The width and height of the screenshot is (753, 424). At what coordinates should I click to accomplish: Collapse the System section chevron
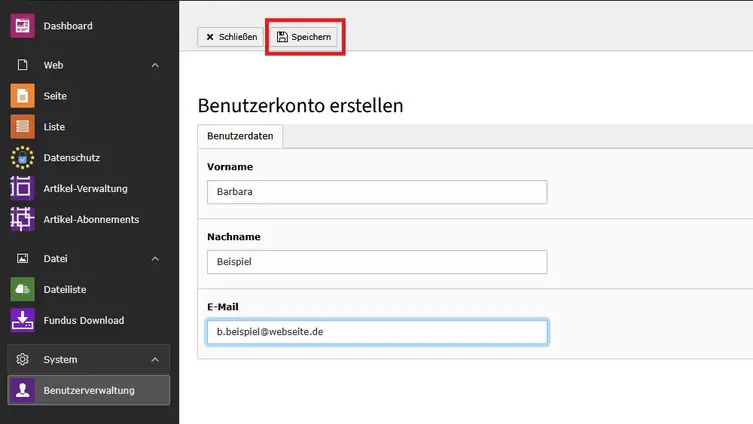[155, 359]
